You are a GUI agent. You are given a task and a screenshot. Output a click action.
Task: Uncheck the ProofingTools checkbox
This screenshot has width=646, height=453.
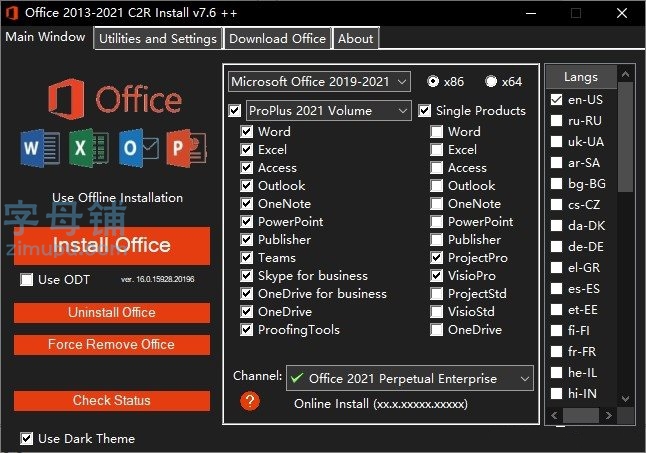[246, 330]
